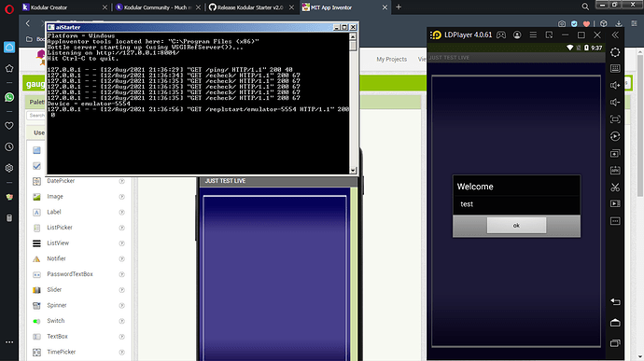
Task: Go back with browser back arrow
Action: [x=28, y=23]
